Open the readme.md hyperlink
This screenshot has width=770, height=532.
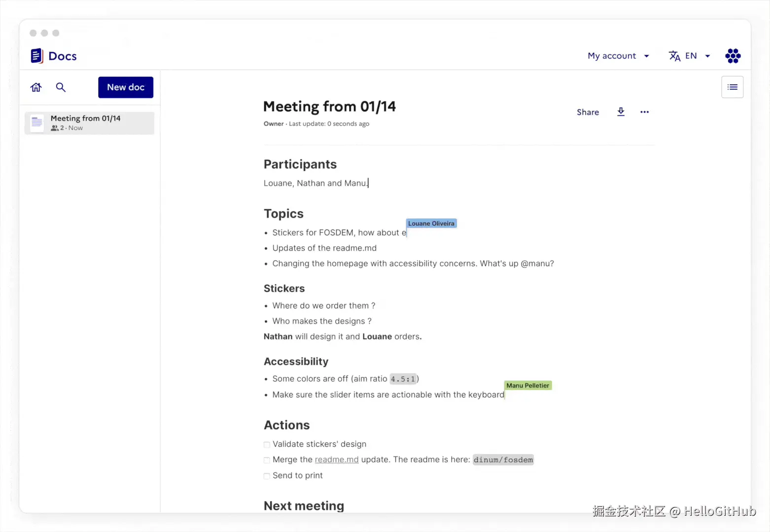point(337,460)
